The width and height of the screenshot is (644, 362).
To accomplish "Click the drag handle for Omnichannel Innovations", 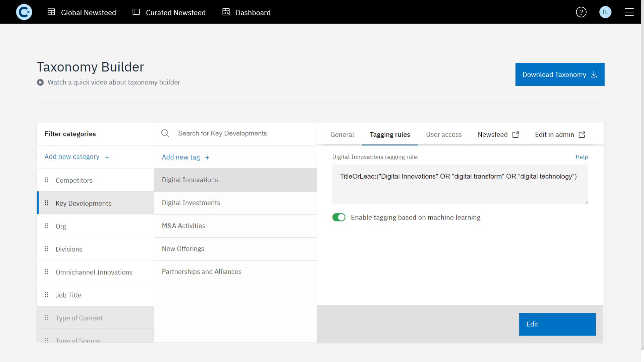I will [x=46, y=272].
